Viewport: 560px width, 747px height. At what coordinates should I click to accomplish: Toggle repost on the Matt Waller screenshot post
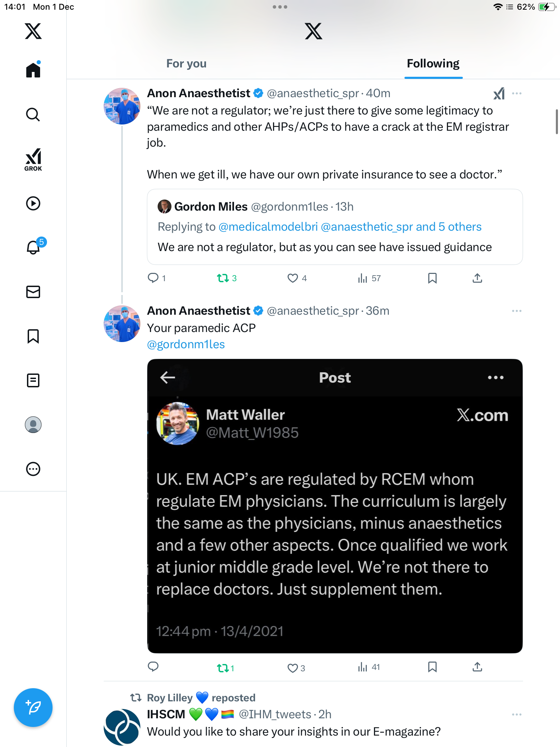pyautogui.click(x=223, y=668)
